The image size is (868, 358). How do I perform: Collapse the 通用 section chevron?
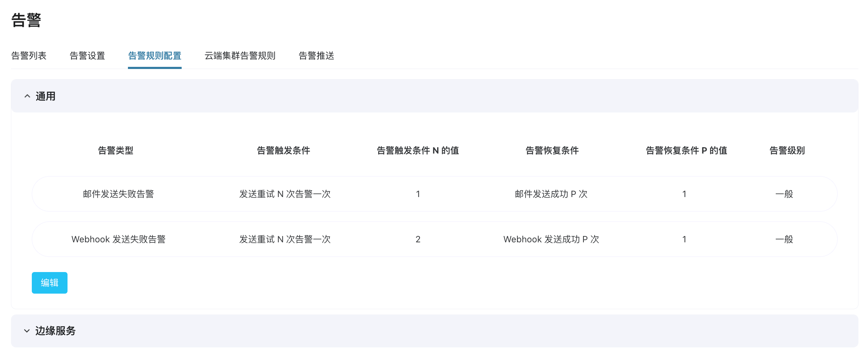27,96
